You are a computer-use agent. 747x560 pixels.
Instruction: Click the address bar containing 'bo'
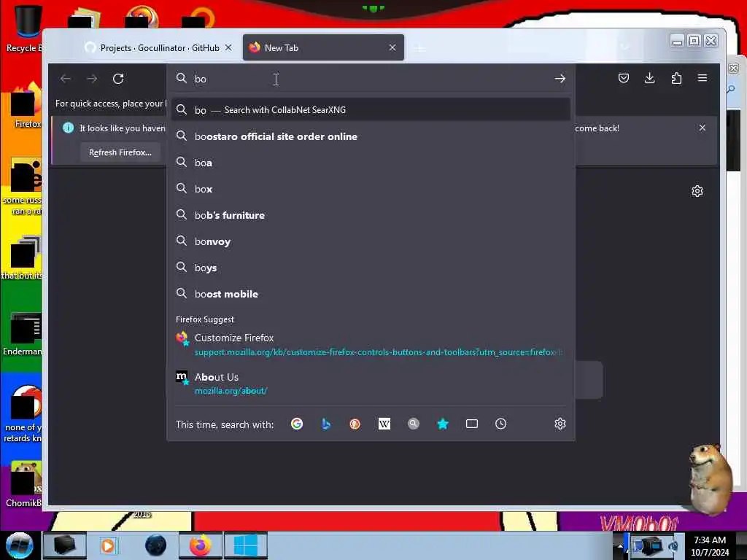pyautogui.click(x=371, y=79)
